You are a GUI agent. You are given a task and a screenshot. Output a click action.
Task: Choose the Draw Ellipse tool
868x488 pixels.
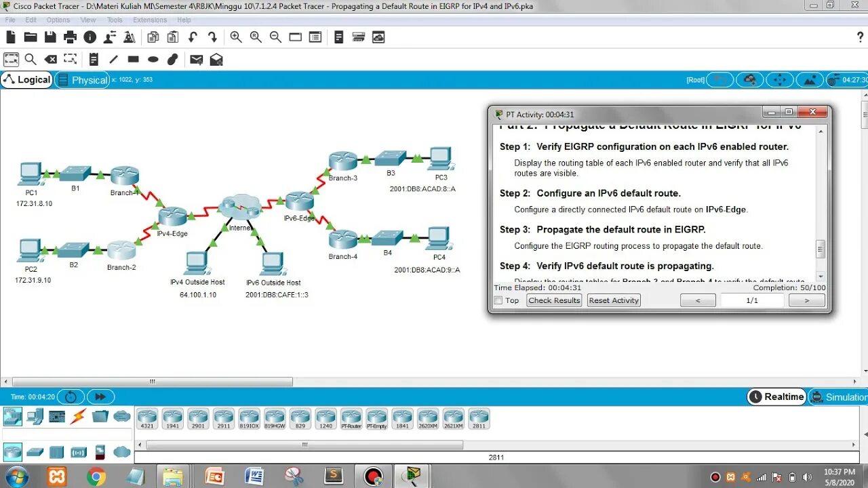pos(152,59)
